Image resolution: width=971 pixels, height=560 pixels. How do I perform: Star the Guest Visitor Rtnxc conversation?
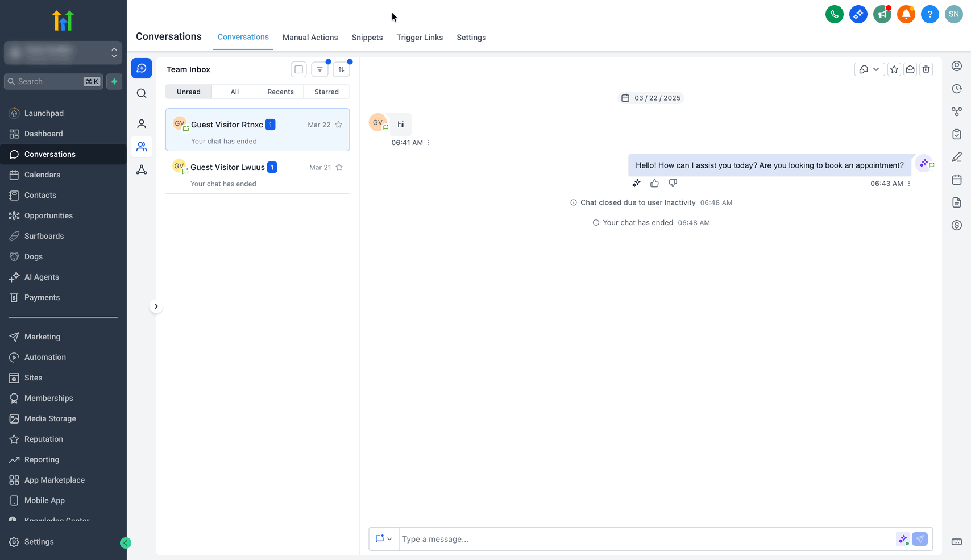(x=339, y=125)
